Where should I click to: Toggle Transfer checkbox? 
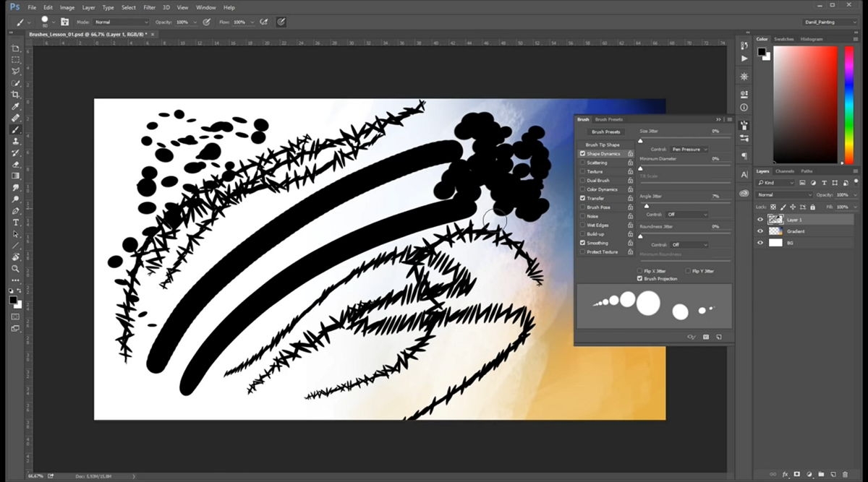tap(582, 198)
